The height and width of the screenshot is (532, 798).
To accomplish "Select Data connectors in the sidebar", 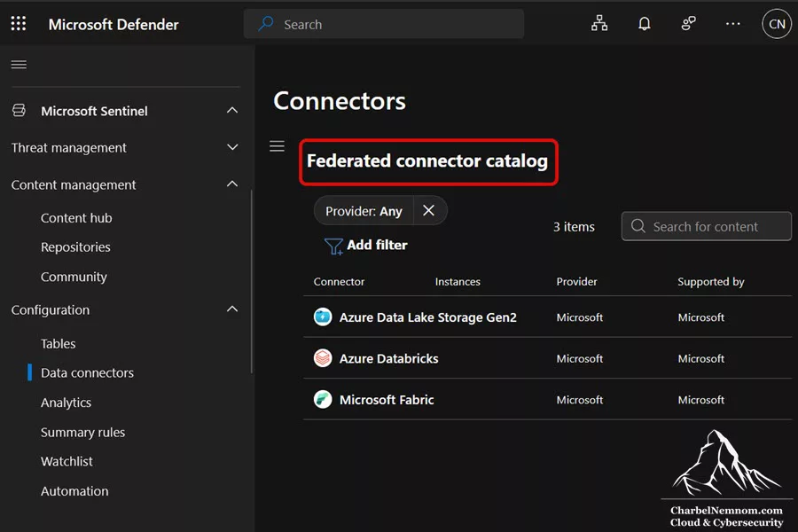I will [x=87, y=372].
